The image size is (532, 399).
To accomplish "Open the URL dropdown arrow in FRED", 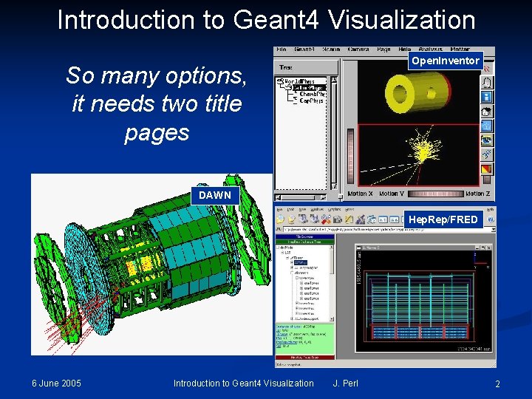I will point(494,230).
